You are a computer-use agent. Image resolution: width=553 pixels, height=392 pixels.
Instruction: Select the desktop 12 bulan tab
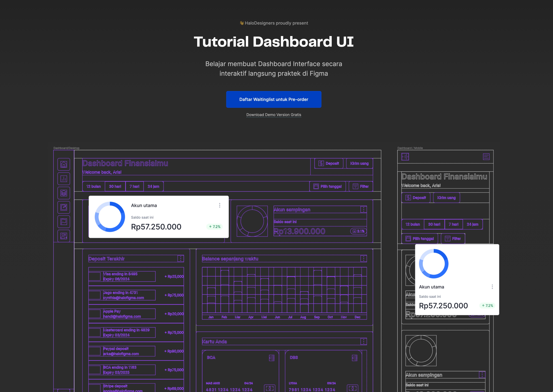click(94, 186)
